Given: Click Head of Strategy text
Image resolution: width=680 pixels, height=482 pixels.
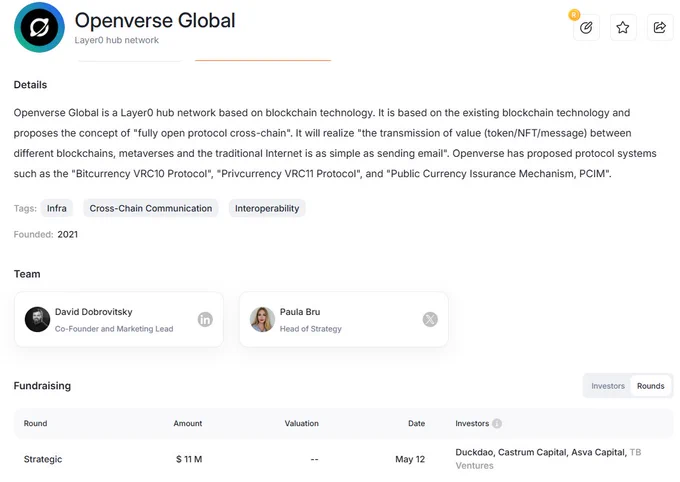Looking at the screenshot, I should [x=311, y=329].
